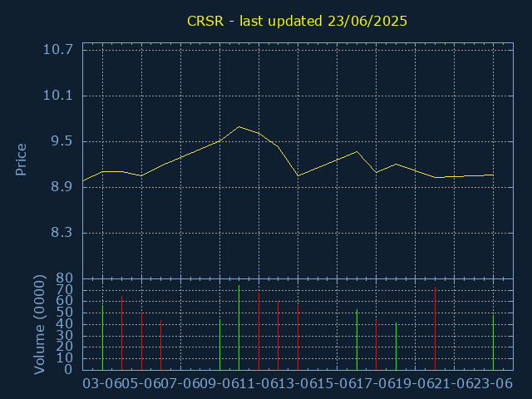Select the red volume bar above 17-06

click(x=376, y=345)
